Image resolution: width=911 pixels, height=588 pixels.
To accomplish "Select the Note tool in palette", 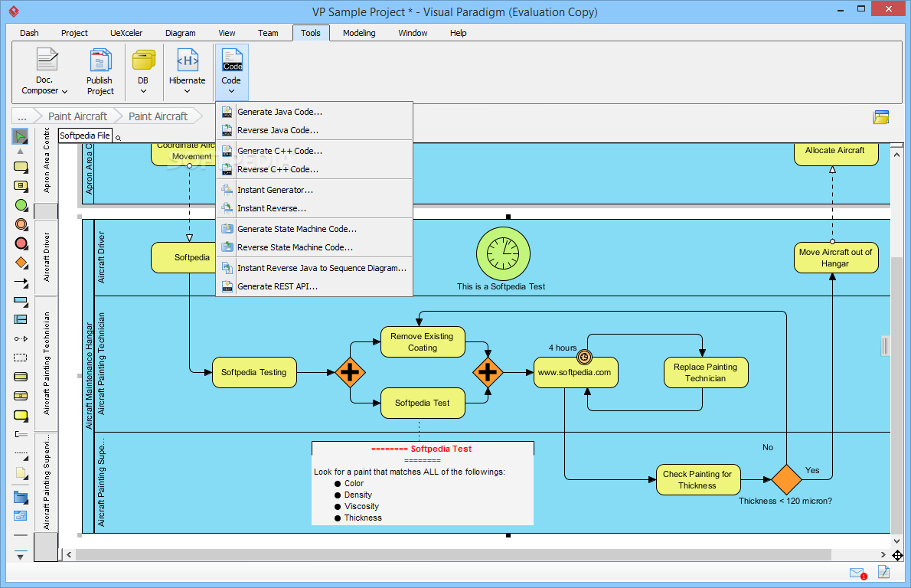I will pyautogui.click(x=21, y=473).
